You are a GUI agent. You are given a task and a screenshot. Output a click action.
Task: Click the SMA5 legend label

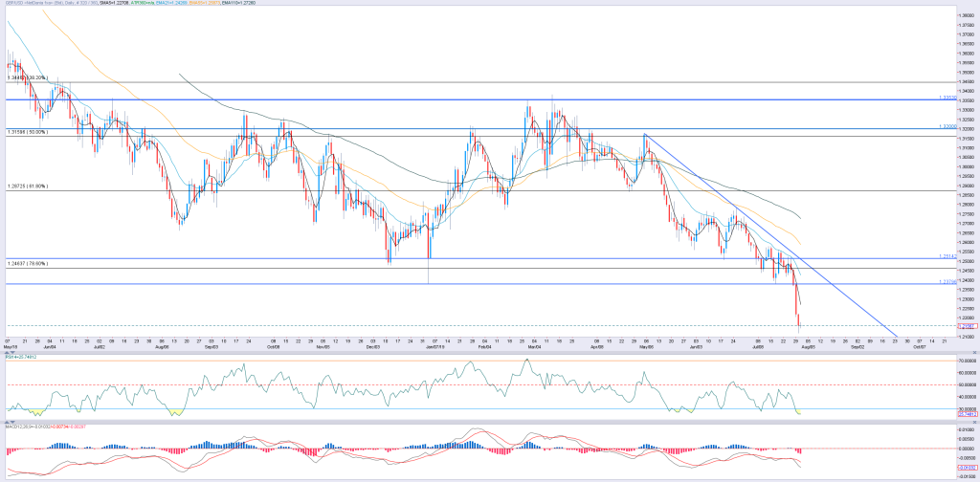pyautogui.click(x=116, y=3)
